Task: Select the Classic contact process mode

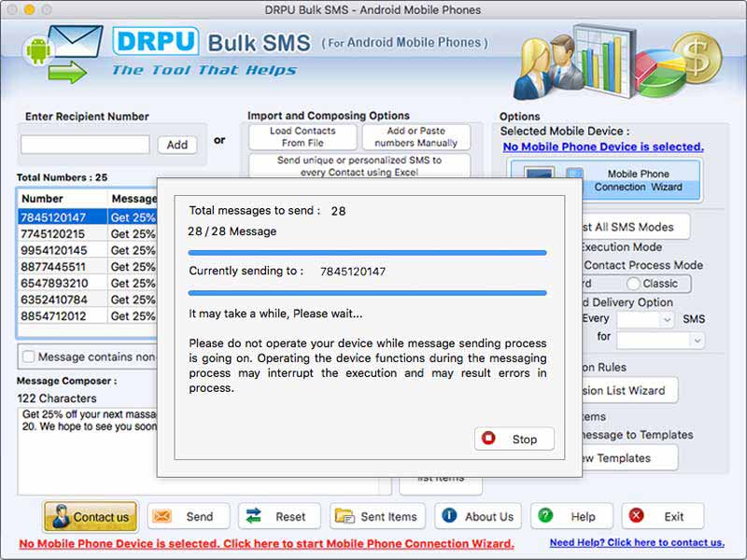Action: coord(635,284)
